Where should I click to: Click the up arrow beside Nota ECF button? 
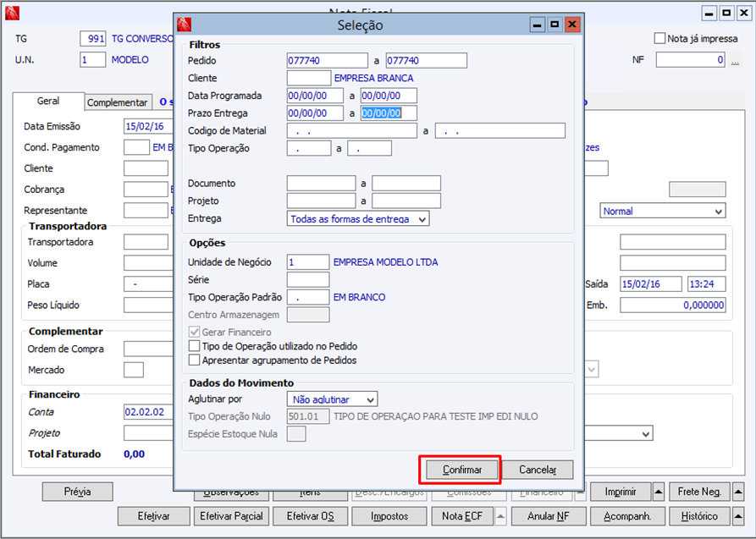point(500,516)
